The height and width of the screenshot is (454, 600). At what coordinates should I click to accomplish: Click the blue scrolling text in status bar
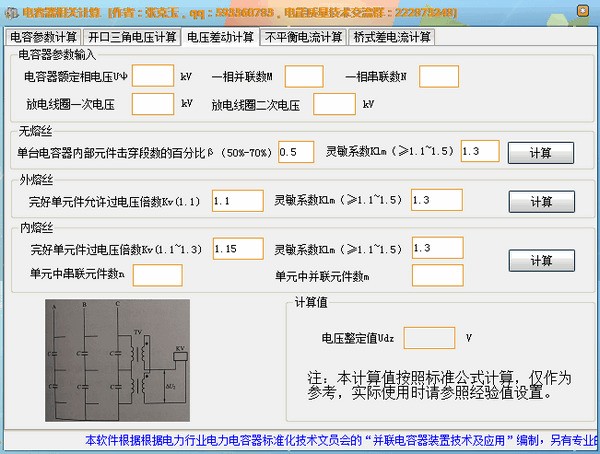pyautogui.click(x=342, y=440)
